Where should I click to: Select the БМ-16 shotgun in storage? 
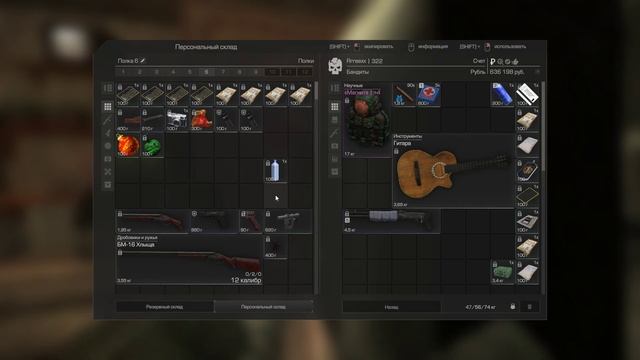click(189, 259)
